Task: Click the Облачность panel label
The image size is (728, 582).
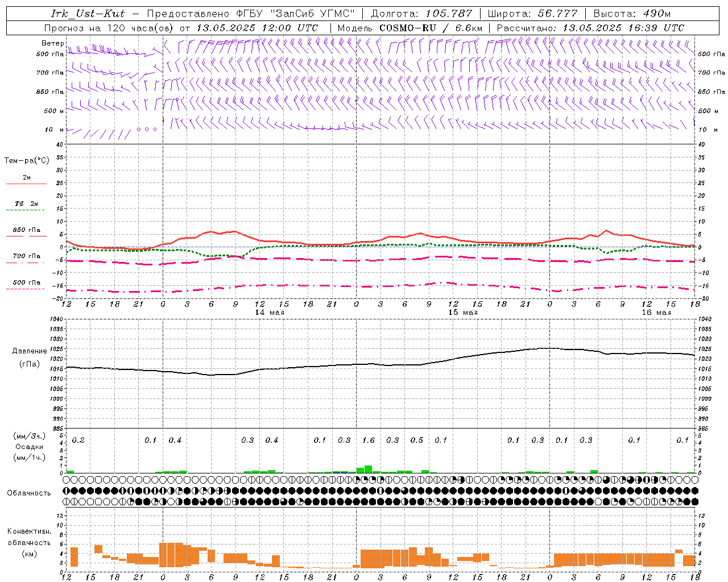Action: click(28, 493)
